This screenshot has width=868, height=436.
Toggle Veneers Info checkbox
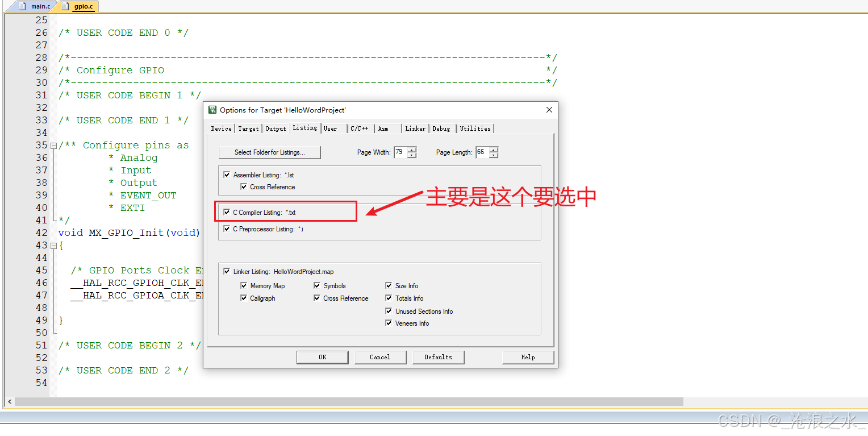coord(389,323)
